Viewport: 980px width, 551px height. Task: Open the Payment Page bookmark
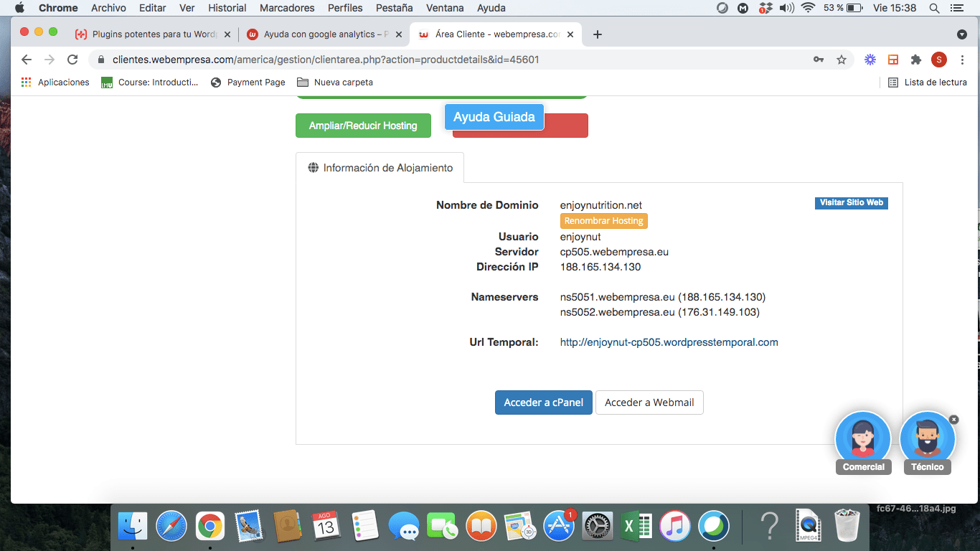[x=248, y=83]
